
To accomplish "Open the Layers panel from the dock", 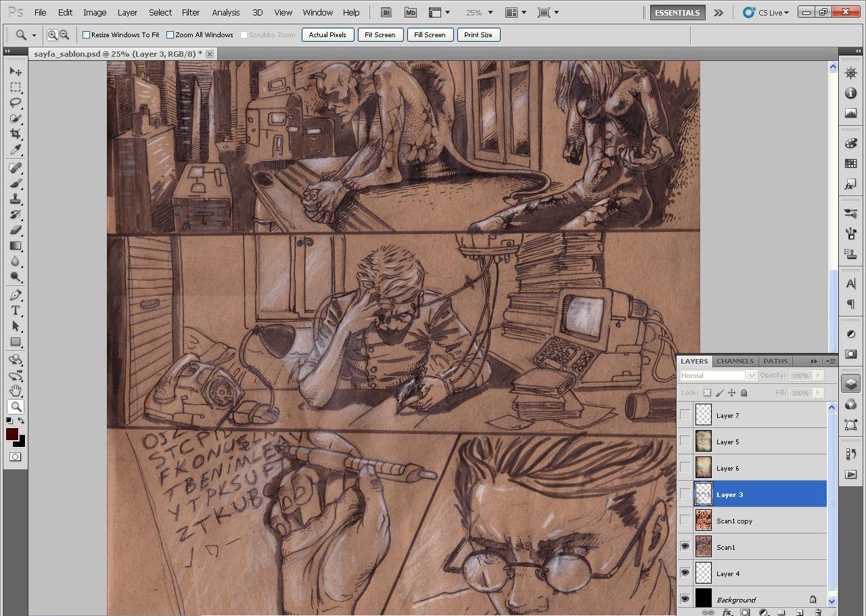I will tap(850, 383).
